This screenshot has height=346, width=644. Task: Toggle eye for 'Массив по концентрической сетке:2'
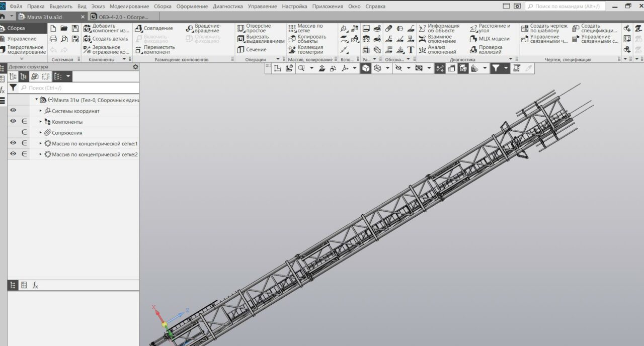pyautogui.click(x=13, y=154)
